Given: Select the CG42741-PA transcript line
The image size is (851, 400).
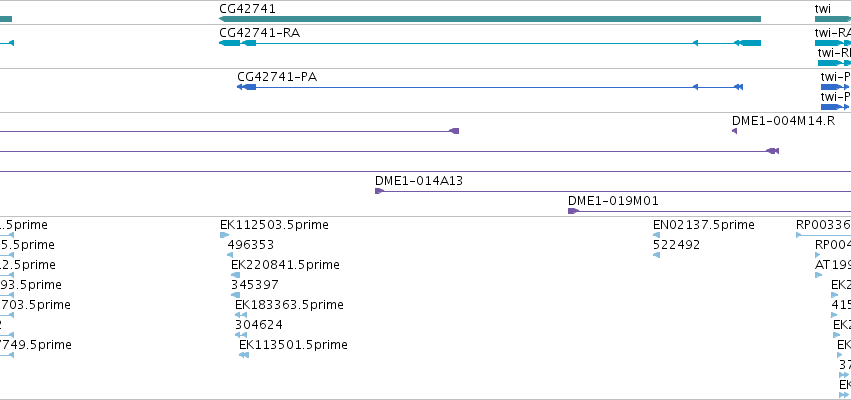Looking at the screenshot, I should [x=490, y=87].
